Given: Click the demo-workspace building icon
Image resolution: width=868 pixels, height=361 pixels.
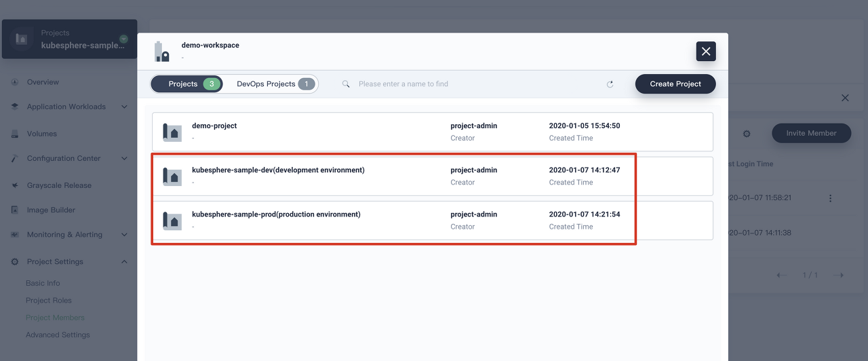Looking at the screenshot, I should point(161,52).
